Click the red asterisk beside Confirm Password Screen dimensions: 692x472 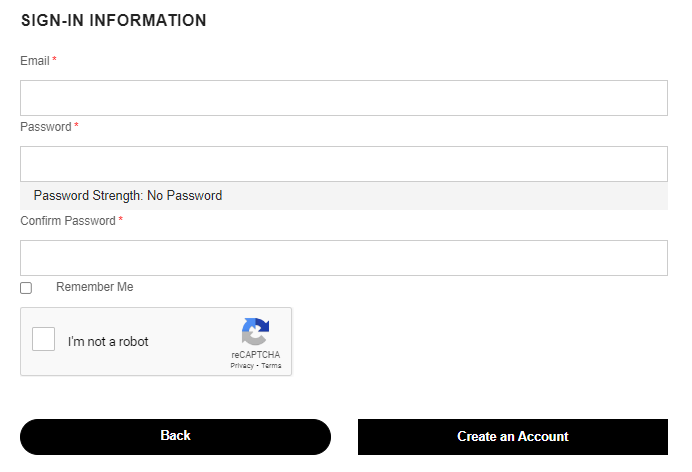pos(120,219)
